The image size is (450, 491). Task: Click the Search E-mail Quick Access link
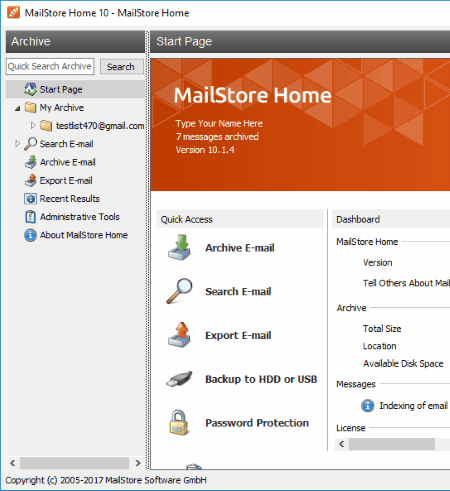click(238, 291)
